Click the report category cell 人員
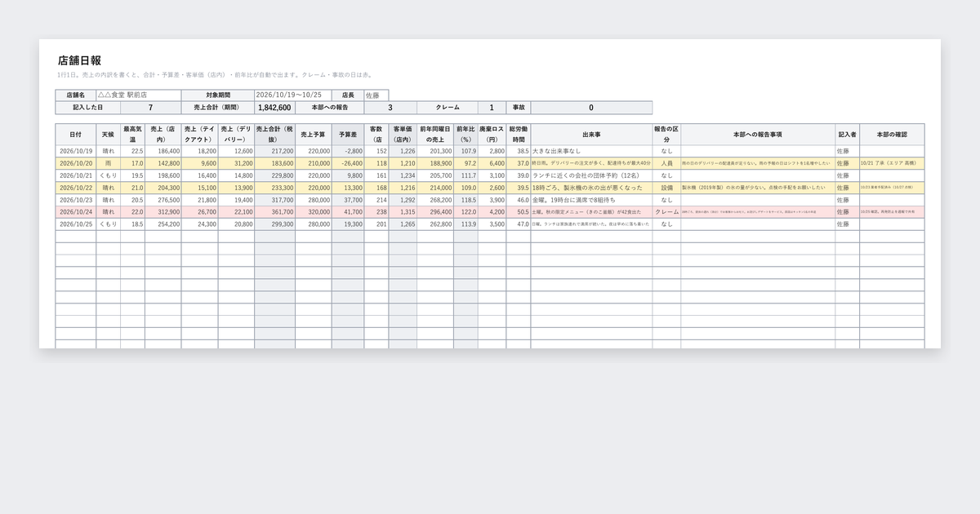980x514 pixels. [x=666, y=163]
